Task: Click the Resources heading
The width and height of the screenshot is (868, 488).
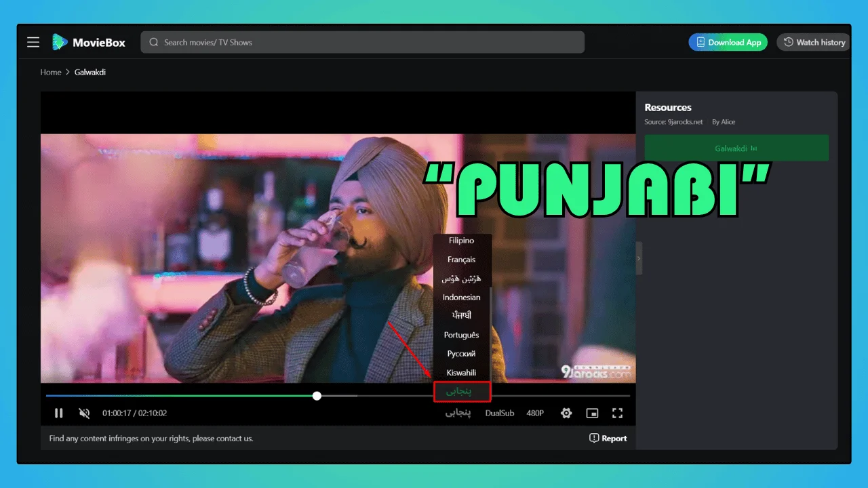Action: click(668, 107)
